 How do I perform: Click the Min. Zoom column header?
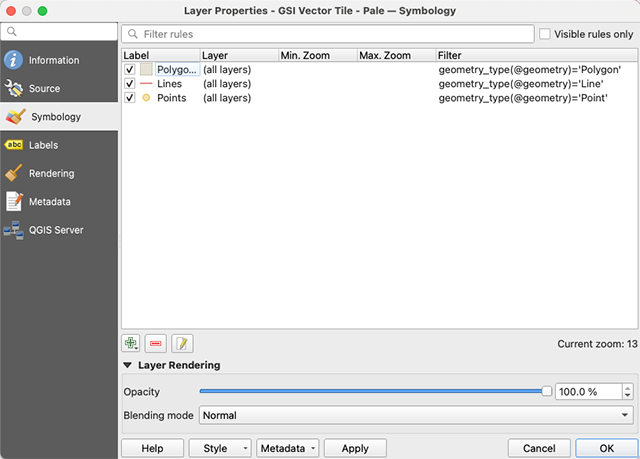tap(318, 55)
